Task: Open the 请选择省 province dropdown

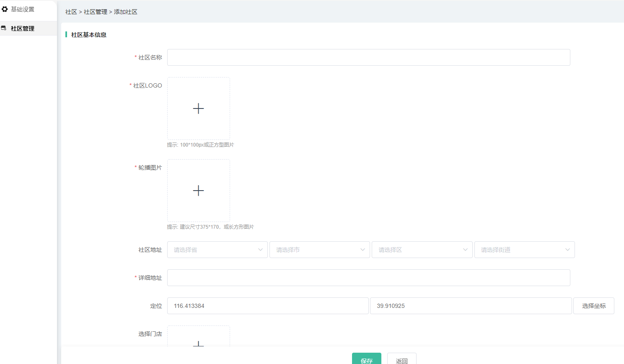Action: [217, 250]
